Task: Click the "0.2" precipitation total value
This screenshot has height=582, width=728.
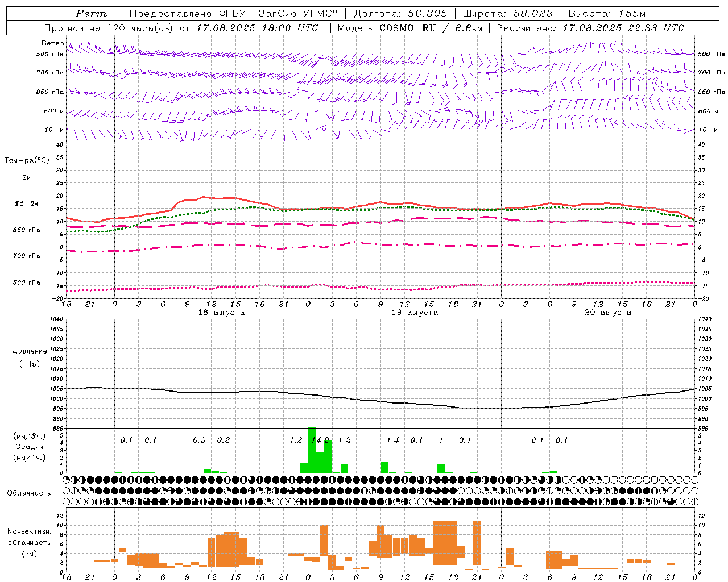Action: pos(224,440)
